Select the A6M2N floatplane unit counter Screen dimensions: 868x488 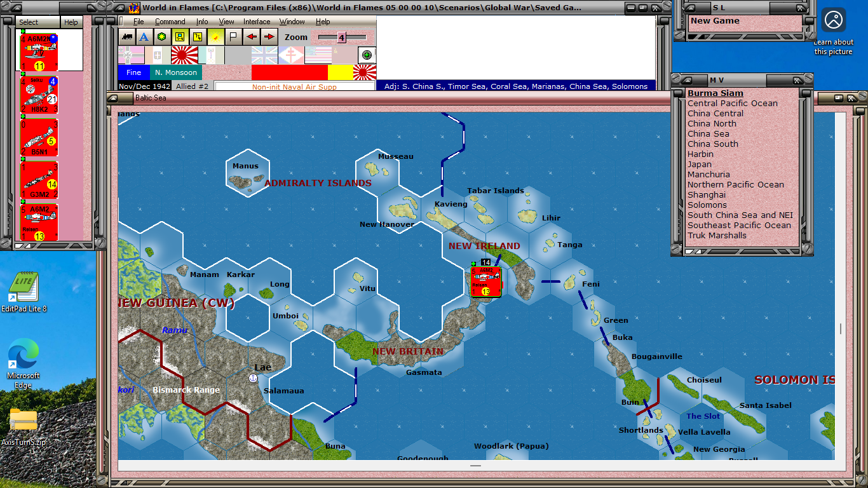click(x=39, y=51)
